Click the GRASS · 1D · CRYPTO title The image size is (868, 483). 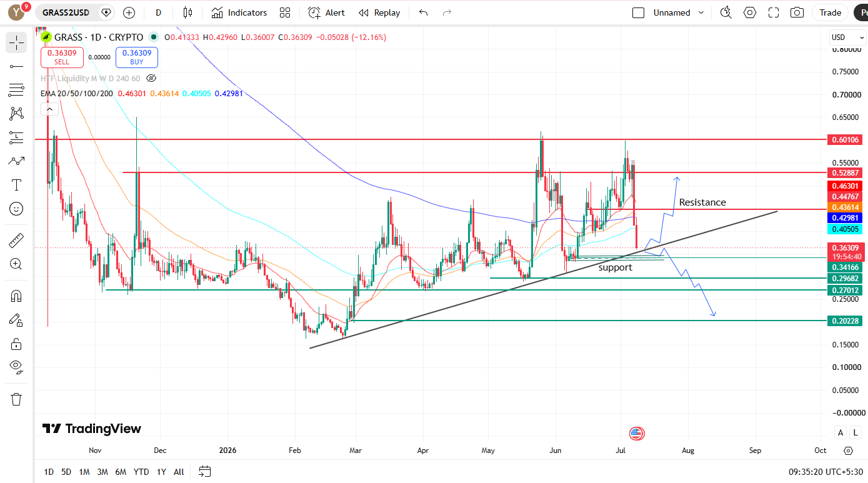(99, 37)
